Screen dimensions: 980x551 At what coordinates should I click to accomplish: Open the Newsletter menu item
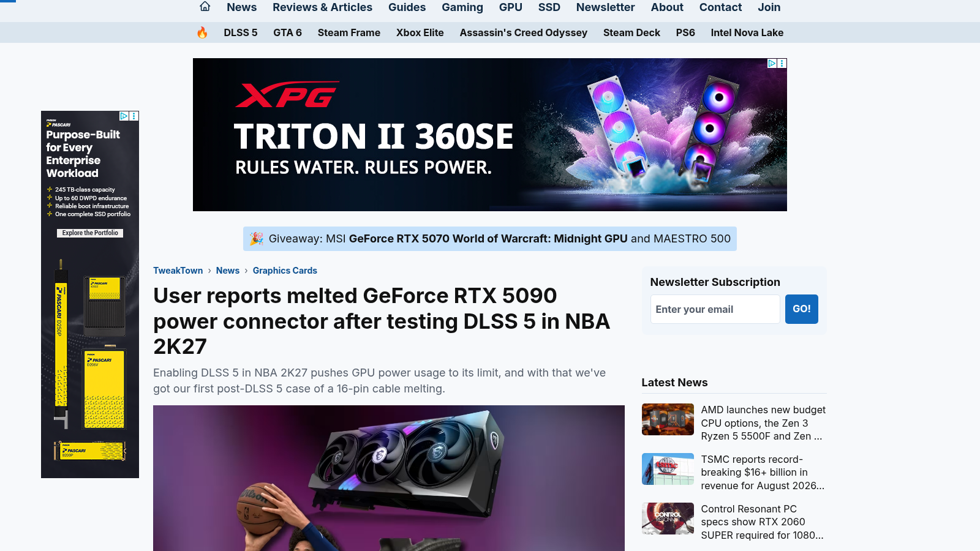pyautogui.click(x=605, y=7)
